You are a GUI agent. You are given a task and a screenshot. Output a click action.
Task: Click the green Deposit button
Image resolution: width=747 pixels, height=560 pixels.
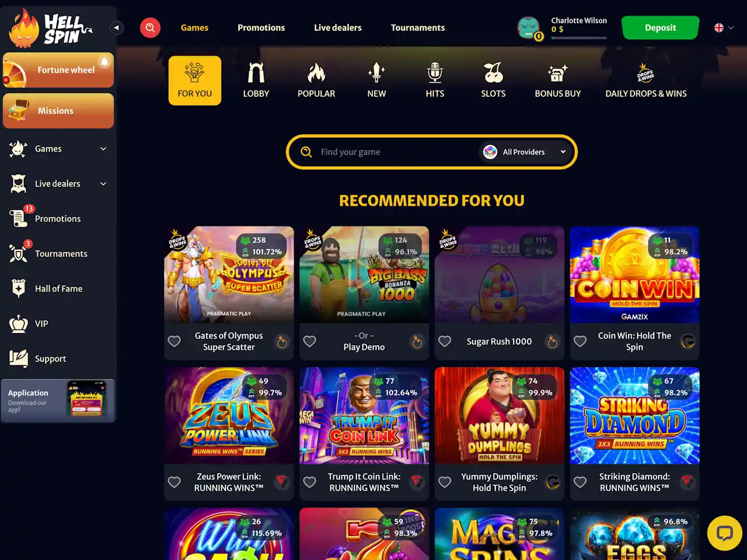tap(660, 27)
